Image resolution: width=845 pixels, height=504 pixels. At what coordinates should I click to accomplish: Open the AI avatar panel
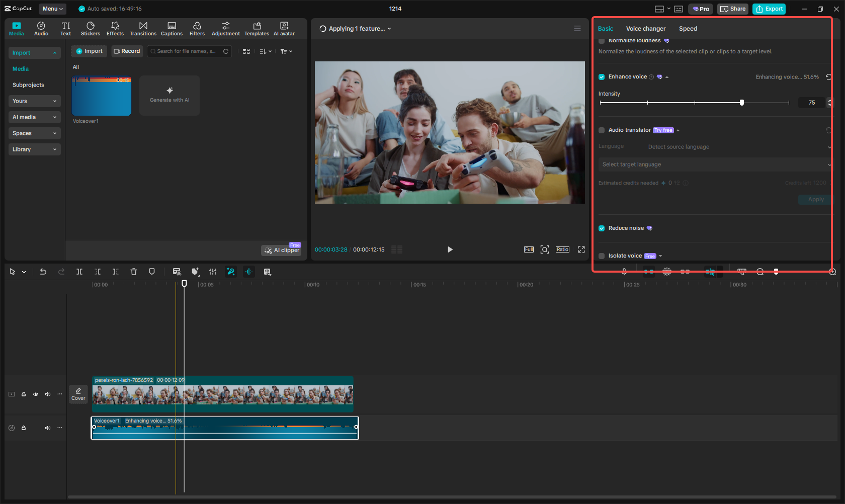pos(284,29)
